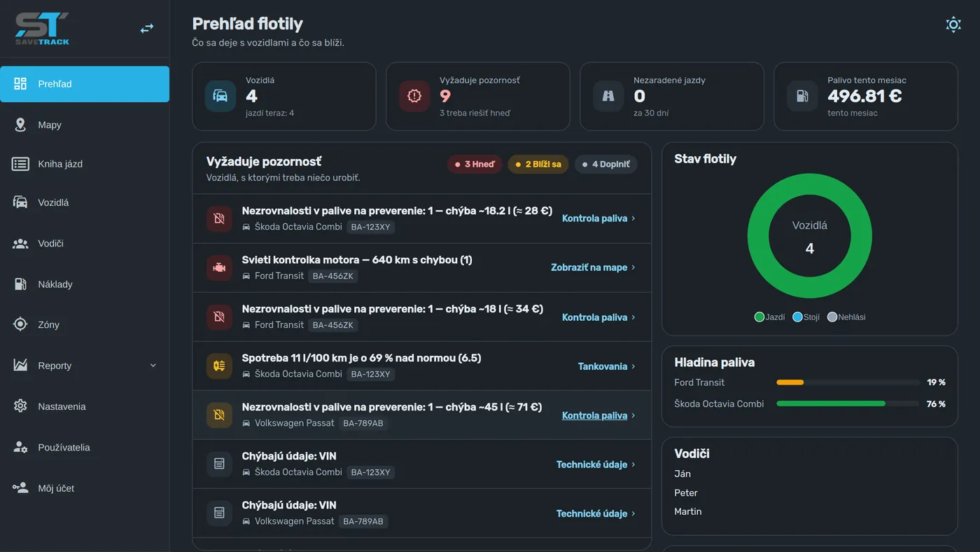This screenshot has height=552, width=980.
Task: Click the engine warning icon for Ford Transit
Action: click(219, 268)
